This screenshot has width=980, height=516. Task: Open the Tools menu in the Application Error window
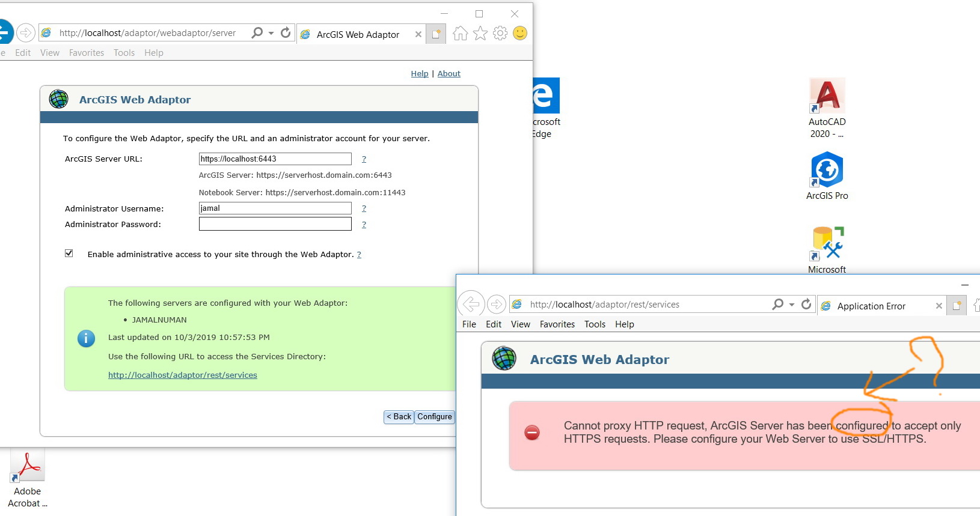click(x=595, y=324)
